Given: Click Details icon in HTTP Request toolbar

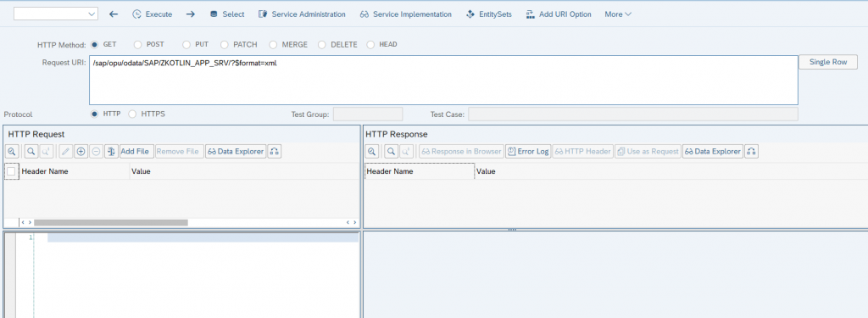Looking at the screenshot, I should 12,151.
